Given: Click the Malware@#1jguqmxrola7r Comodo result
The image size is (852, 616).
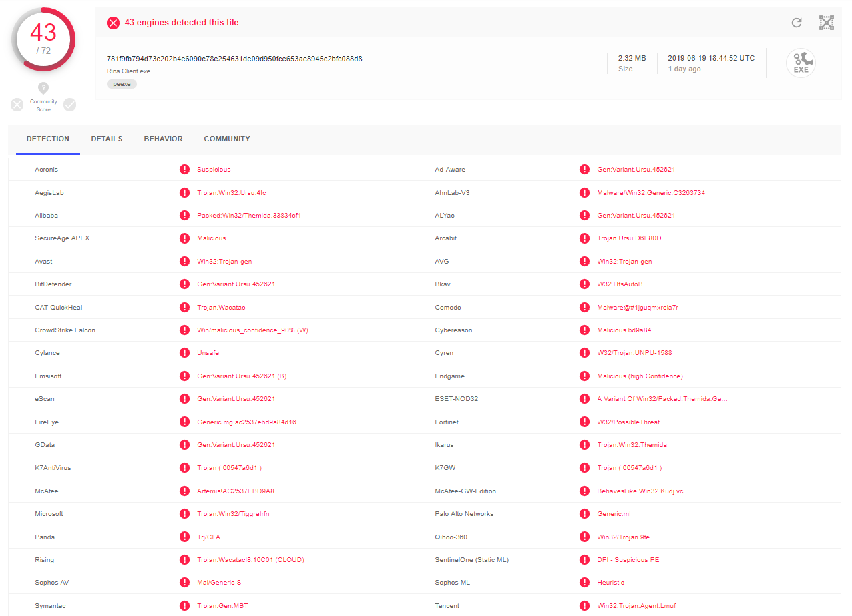Looking at the screenshot, I should [638, 308].
